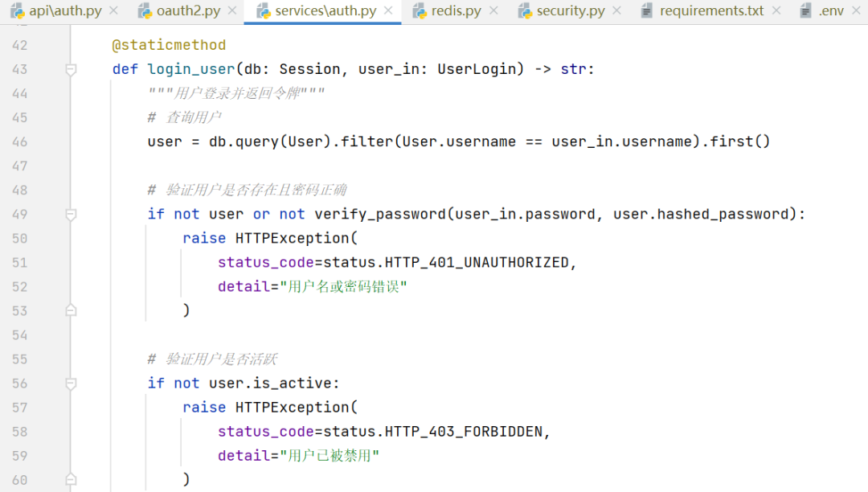Click the Python icon on the security.py tab
This screenshot has width=868, height=492.
(526, 11)
